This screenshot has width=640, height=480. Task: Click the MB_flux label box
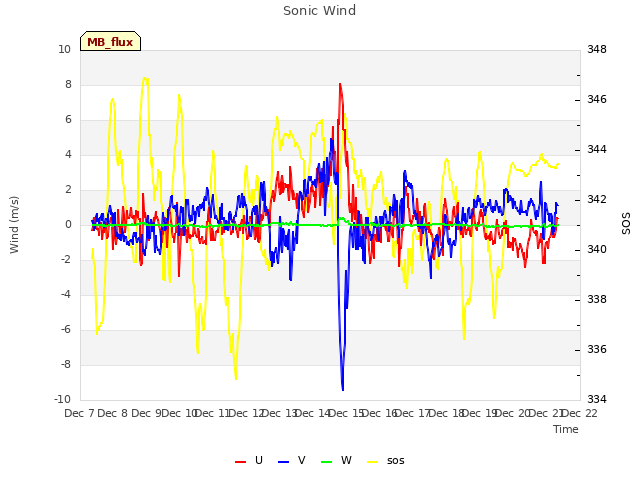pos(110,41)
